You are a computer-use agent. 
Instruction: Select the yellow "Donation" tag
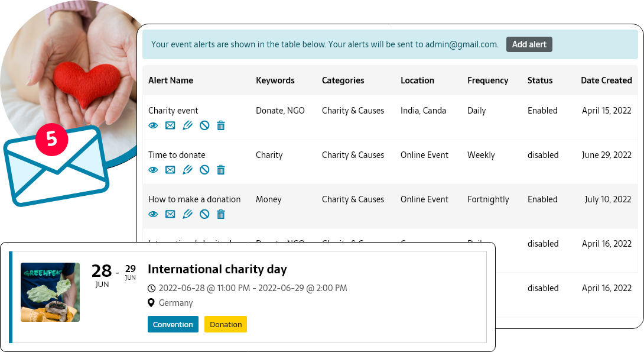tap(225, 324)
